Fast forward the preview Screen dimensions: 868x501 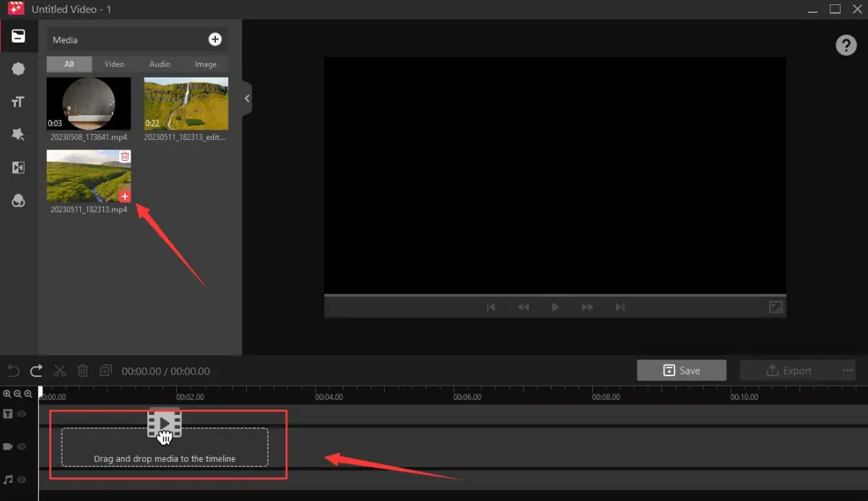tap(588, 307)
